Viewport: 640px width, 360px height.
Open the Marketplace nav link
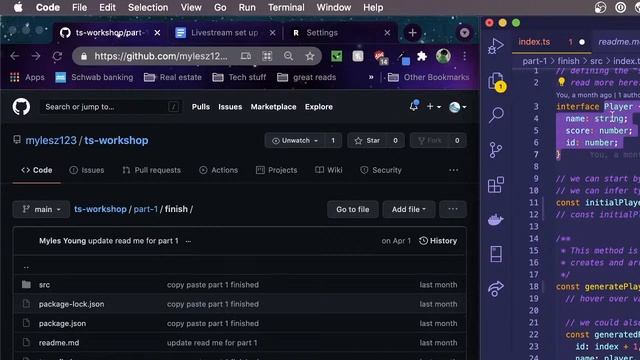273,107
